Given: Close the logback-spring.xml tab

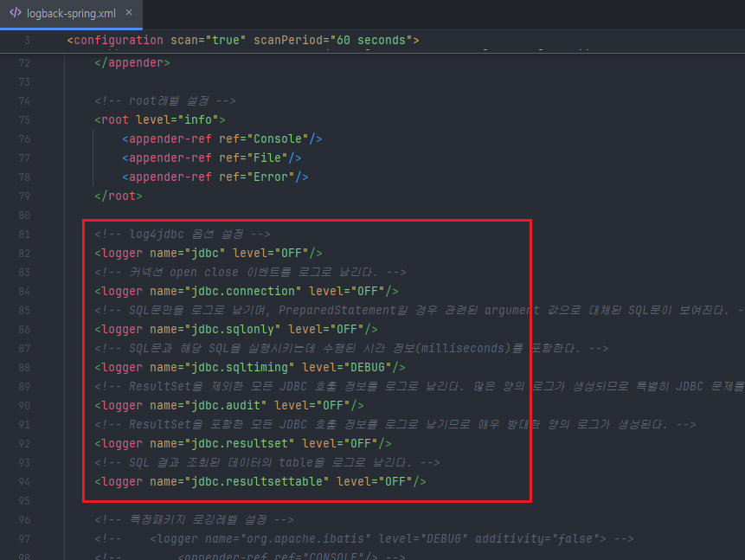Looking at the screenshot, I should click(129, 13).
